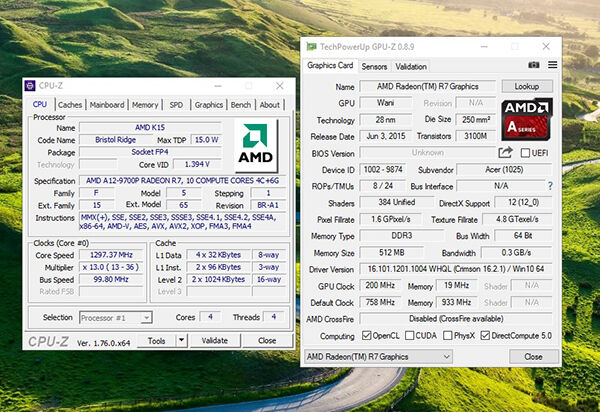Click the GPU-Z screenshot camera icon
The height and width of the screenshot is (412, 600).
coord(533,65)
